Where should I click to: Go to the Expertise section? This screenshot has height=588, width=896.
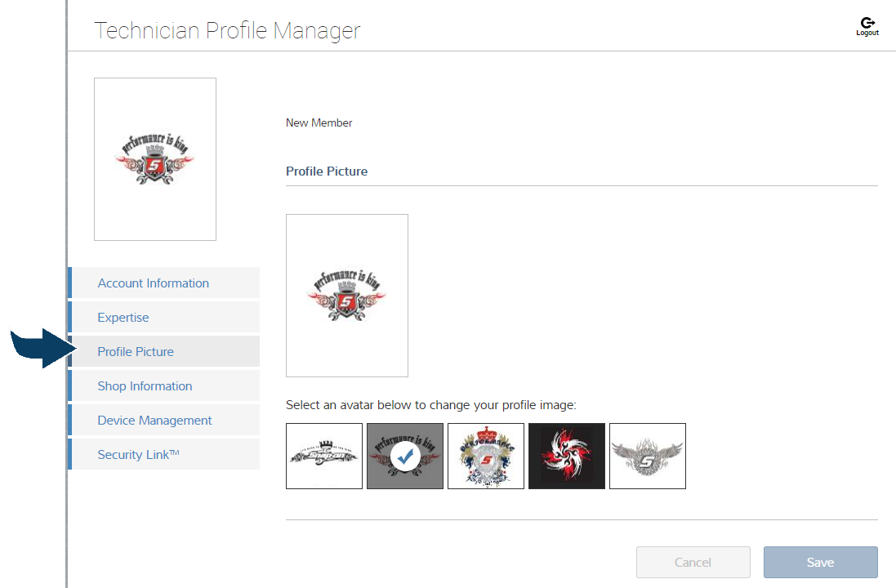coord(123,318)
